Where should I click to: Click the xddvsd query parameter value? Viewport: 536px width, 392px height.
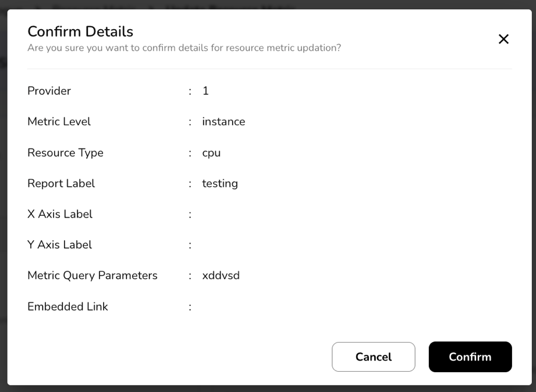pyautogui.click(x=221, y=275)
